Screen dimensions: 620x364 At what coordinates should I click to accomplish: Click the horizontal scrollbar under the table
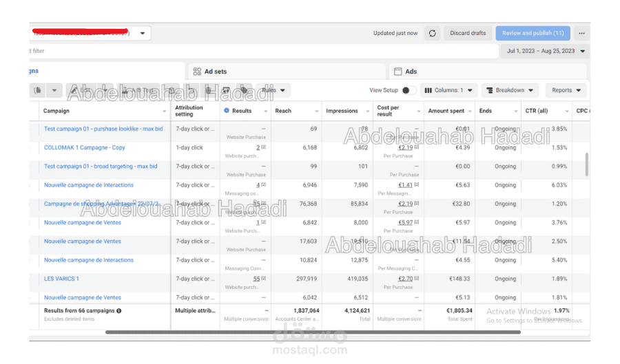coord(313,332)
